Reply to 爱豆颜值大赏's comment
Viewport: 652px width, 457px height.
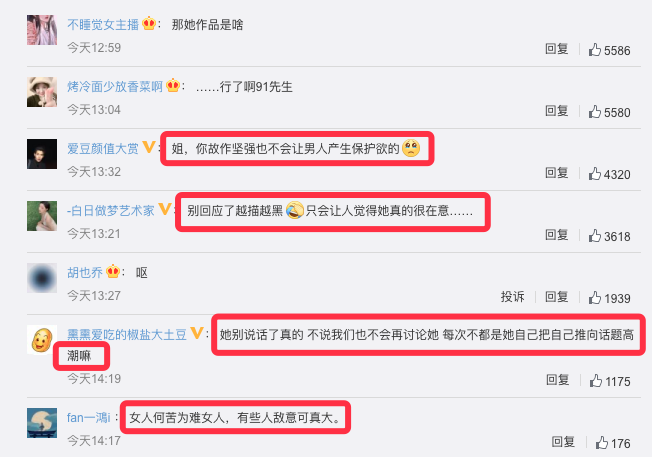tap(556, 173)
